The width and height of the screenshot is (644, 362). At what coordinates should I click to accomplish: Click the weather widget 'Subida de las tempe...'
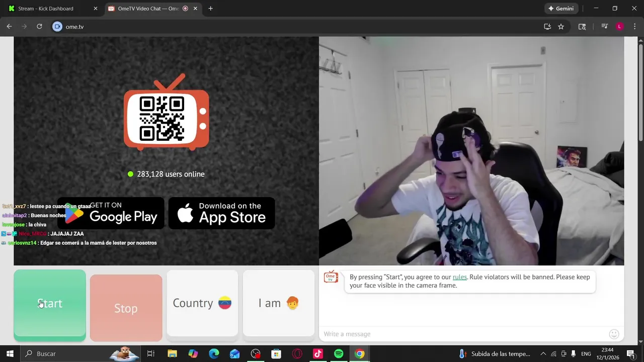coord(495,354)
